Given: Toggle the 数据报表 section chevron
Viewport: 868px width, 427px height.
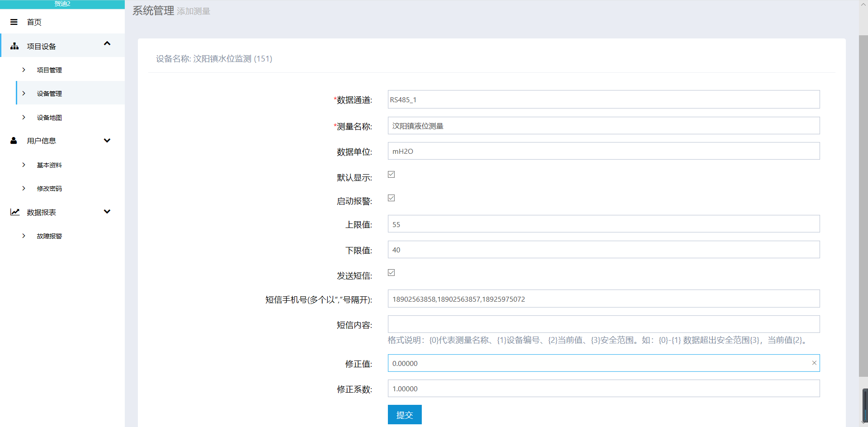Looking at the screenshot, I should [x=107, y=212].
